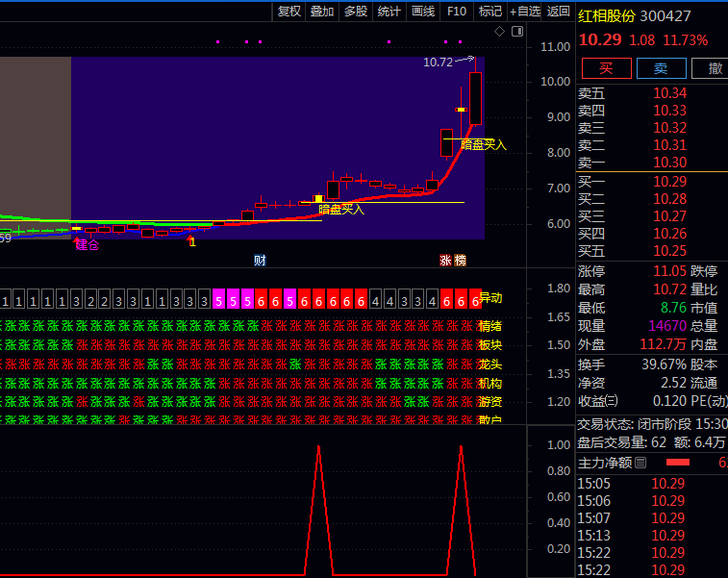Click the 涨停 limit-up value 11.05
728x578 pixels.
(669, 271)
